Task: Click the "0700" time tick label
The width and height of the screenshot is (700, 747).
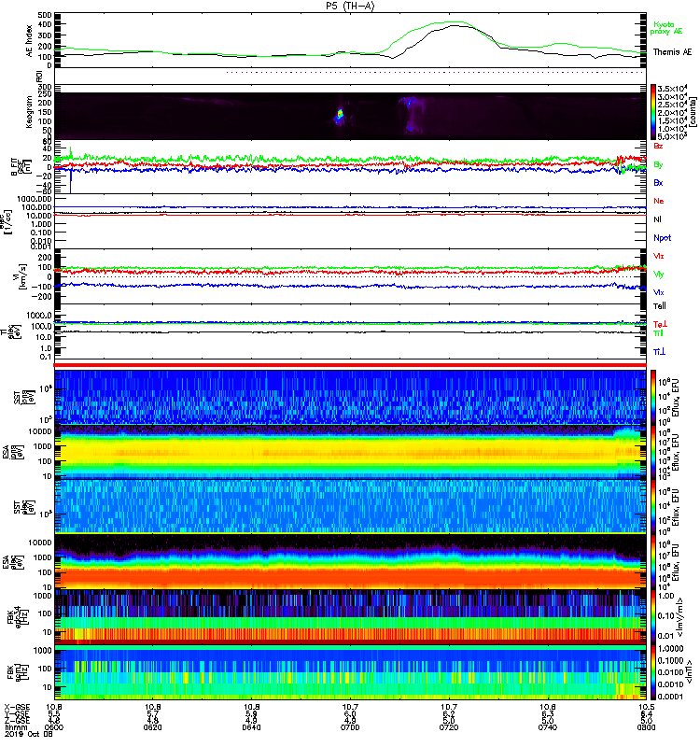Action: coord(350,727)
